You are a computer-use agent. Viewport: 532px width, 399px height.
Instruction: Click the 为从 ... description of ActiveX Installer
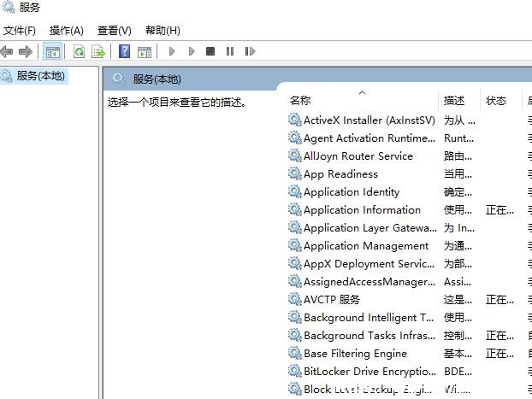(x=459, y=120)
